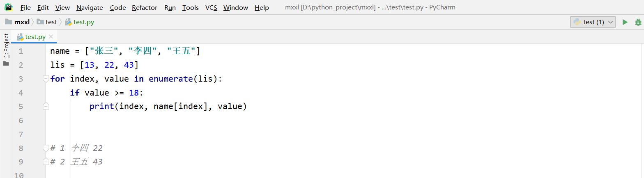Viewport: 644px width, 178px height.
Task: Click the Debug bug icon
Action: [638, 22]
